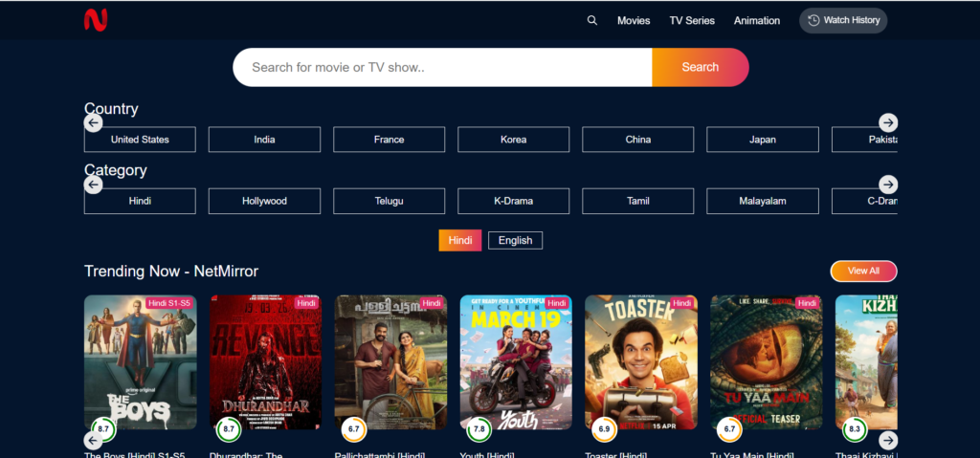This screenshot has height=458, width=980.
Task: Select the Japan country filter
Action: [x=763, y=140]
